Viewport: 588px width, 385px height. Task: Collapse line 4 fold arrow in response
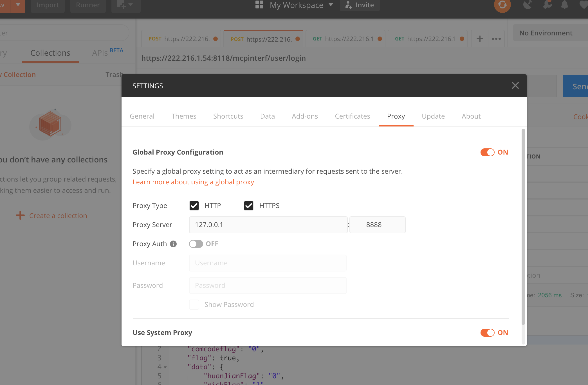click(x=165, y=367)
